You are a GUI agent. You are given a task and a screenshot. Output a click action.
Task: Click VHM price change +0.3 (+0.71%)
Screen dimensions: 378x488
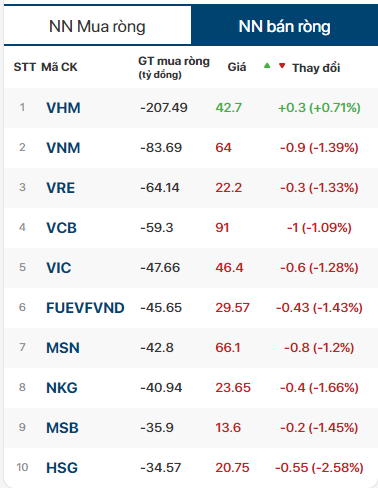point(319,108)
